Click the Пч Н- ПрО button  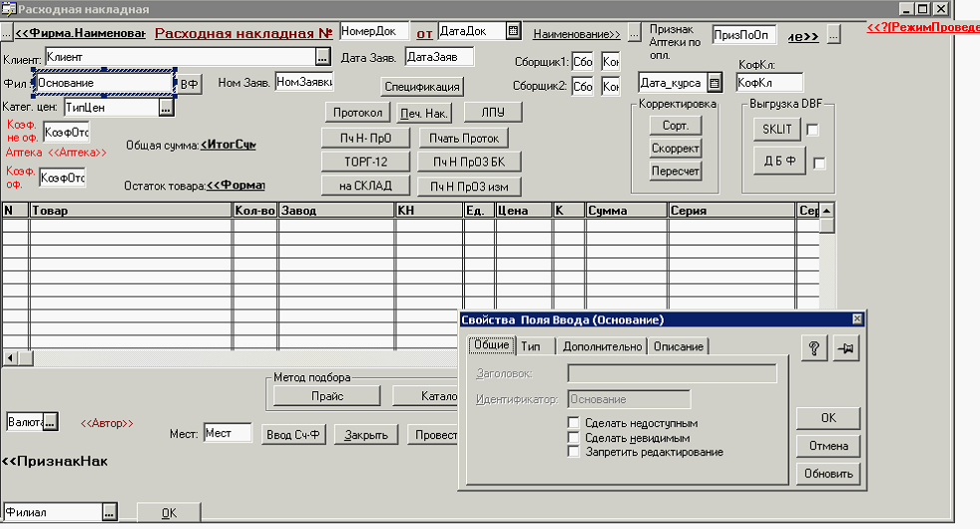click(365, 138)
